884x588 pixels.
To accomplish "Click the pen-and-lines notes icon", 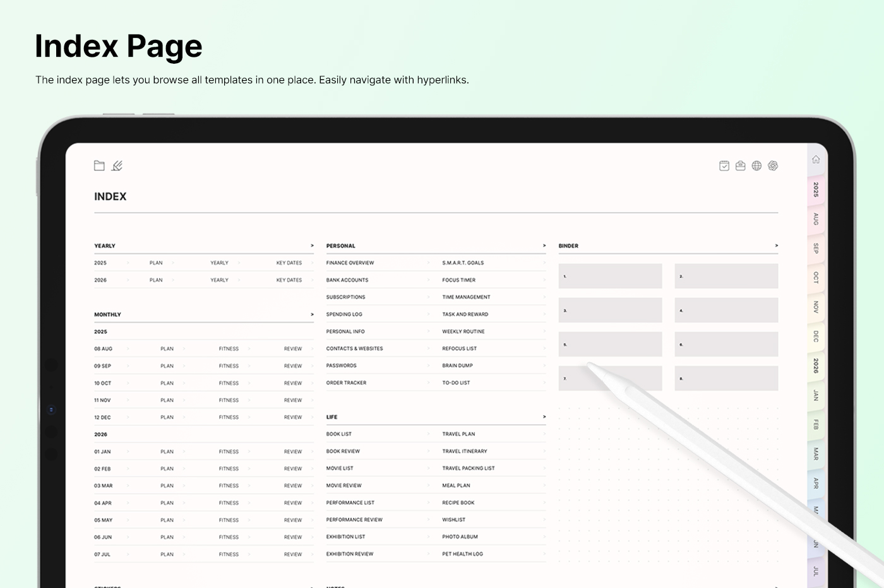I will pyautogui.click(x=117, y=166).
